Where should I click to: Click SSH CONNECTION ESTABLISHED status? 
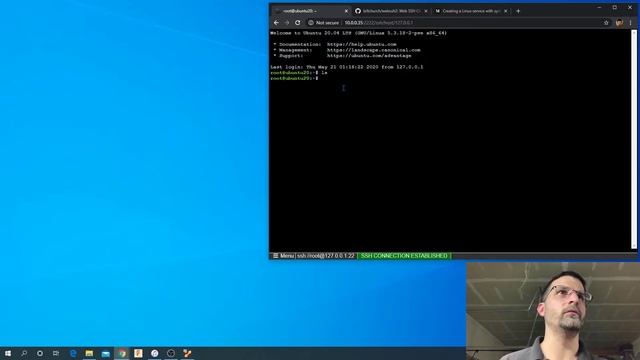point(404,256)
